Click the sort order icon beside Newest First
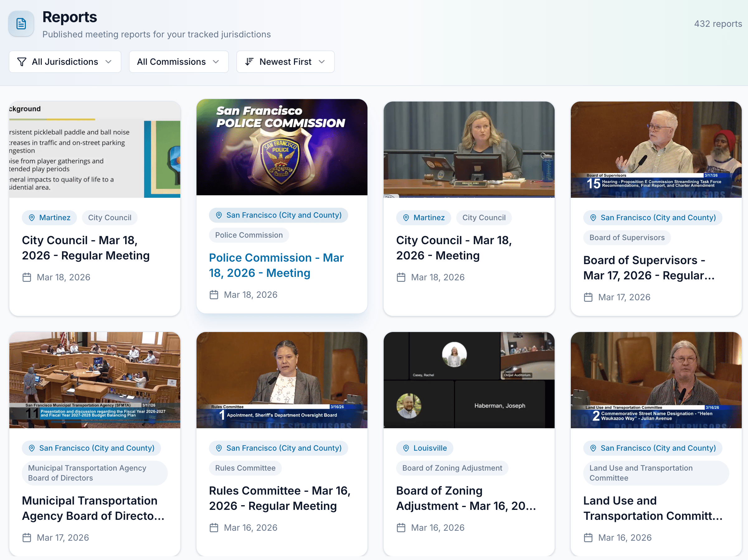748x560 pixels. coord(249,62)
